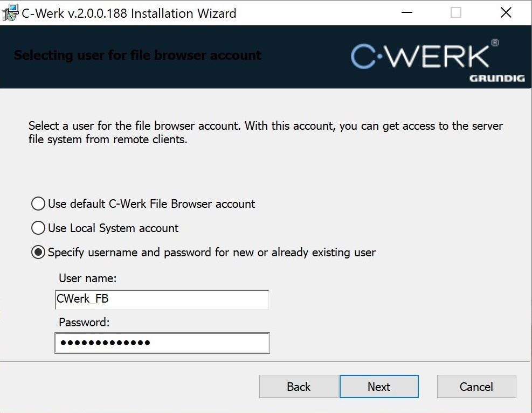The width and height of the screenshot is (532, 413).
Task: Click the C-WERK logo in the header
Action: [x=420, y=56]
